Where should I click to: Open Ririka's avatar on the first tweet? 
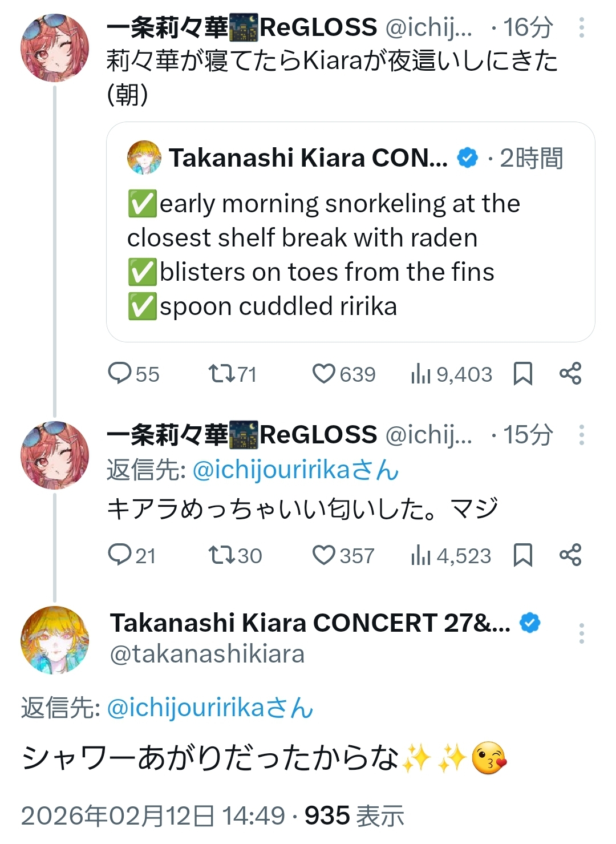tap(55, 48)
